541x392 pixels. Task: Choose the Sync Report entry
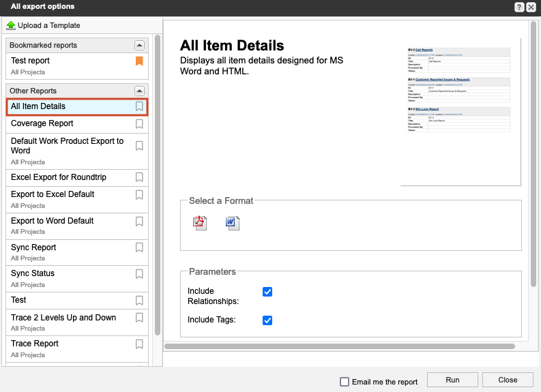33,247
